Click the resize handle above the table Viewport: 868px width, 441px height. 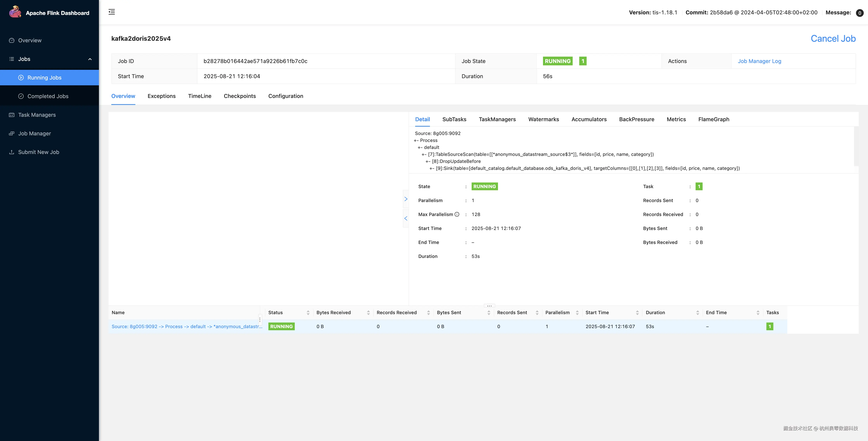489,306
